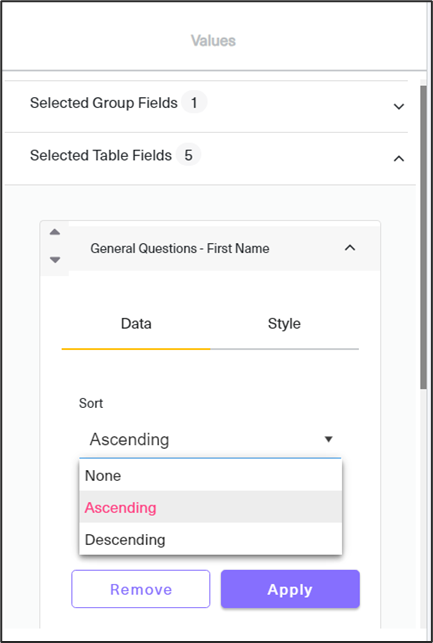Switch to the Data tab
The height and width of the screenshot is (643, 433).
click(136, 324)
